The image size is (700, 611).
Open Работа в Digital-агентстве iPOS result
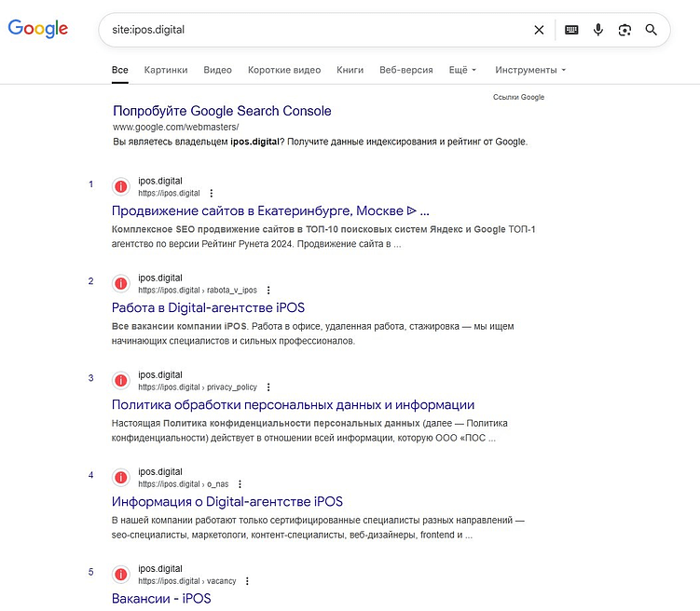click(x=208, y=307)
